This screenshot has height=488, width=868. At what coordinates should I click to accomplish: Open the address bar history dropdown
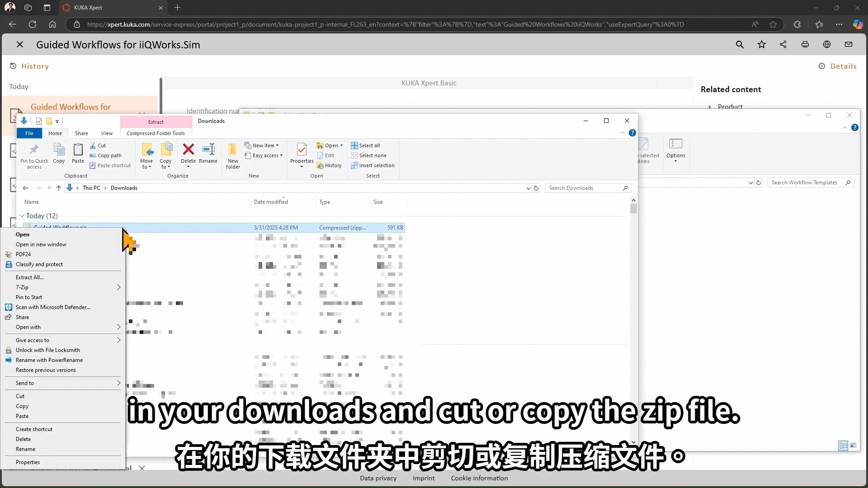tap(528, 188)
